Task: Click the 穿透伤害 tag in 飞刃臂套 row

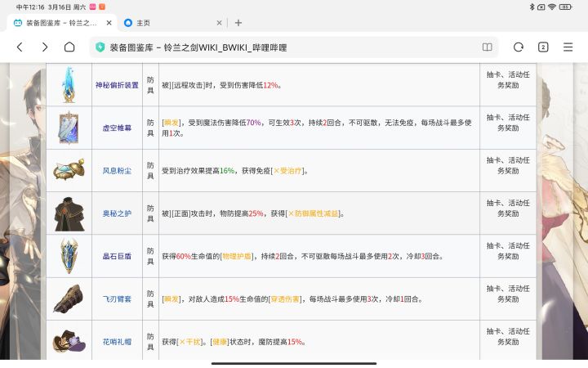Action: (285, 299)
